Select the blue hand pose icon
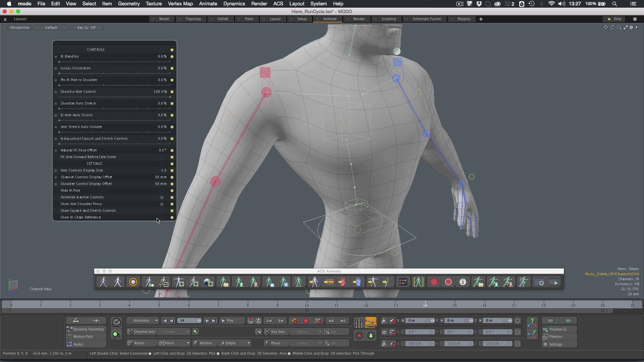This screenshot has height=362, width=644. pos(357,282)
